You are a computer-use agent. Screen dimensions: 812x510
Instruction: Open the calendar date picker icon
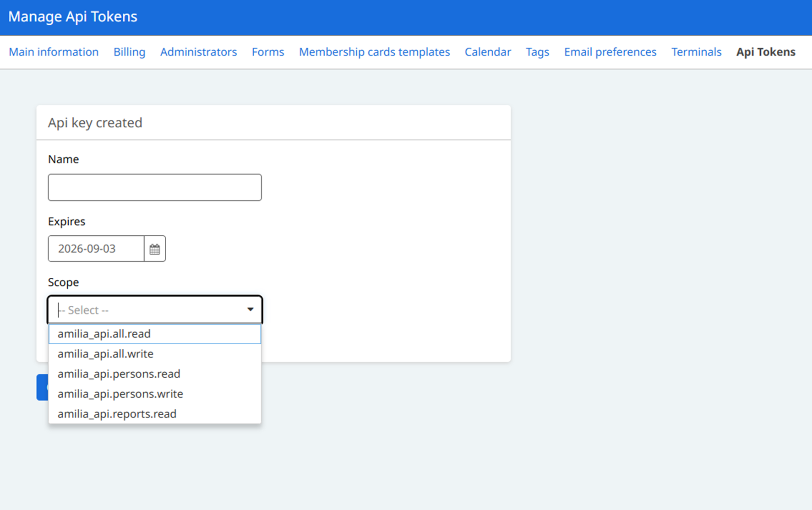click(155, 249)
